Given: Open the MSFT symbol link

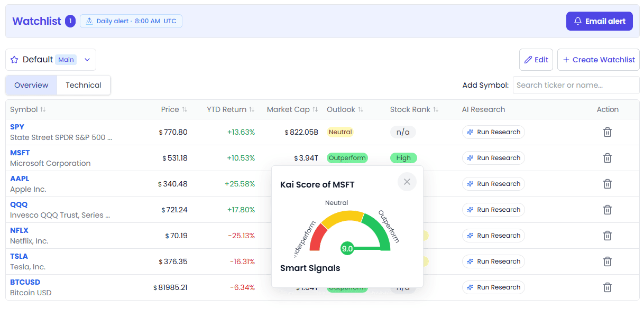Looking at the screenshot, I should tap(20, 153).
